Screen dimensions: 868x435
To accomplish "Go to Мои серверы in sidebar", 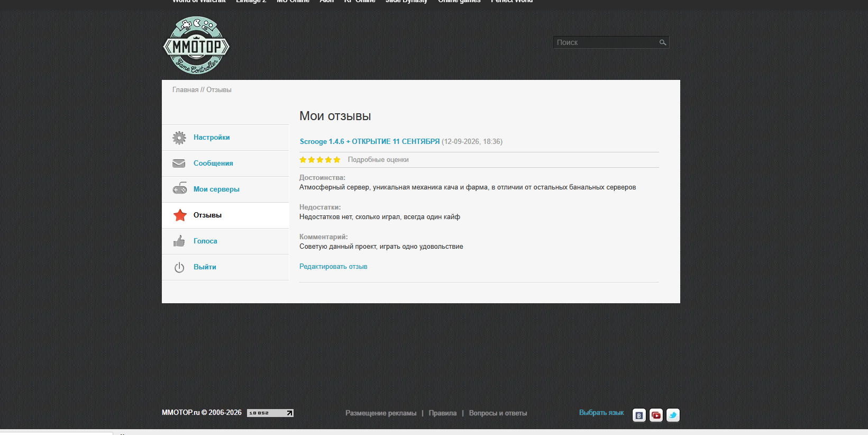I will point(216,189).
